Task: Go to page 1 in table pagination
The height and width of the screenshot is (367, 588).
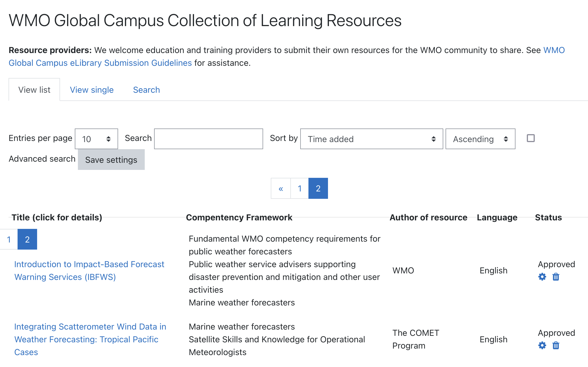Action: pos(9,239)
